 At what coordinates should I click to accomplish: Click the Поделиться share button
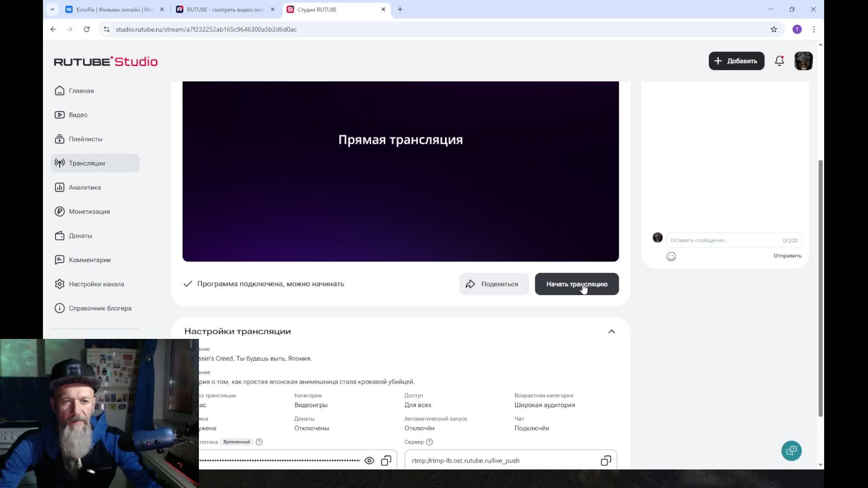(x=494, y=284)
